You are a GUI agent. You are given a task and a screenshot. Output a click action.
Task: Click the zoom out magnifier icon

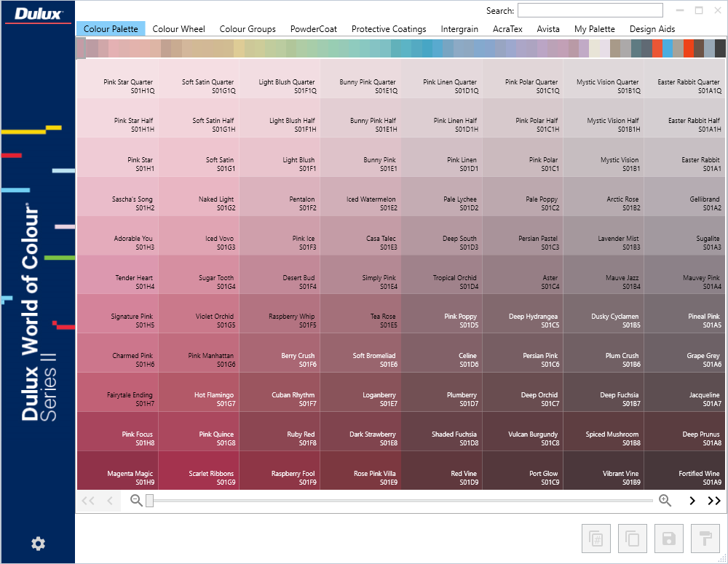click(135, 501)
